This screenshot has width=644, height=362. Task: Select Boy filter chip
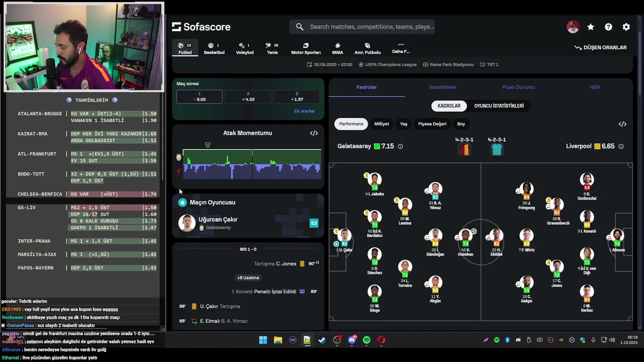pyautogui.click(x=461, y=124)
